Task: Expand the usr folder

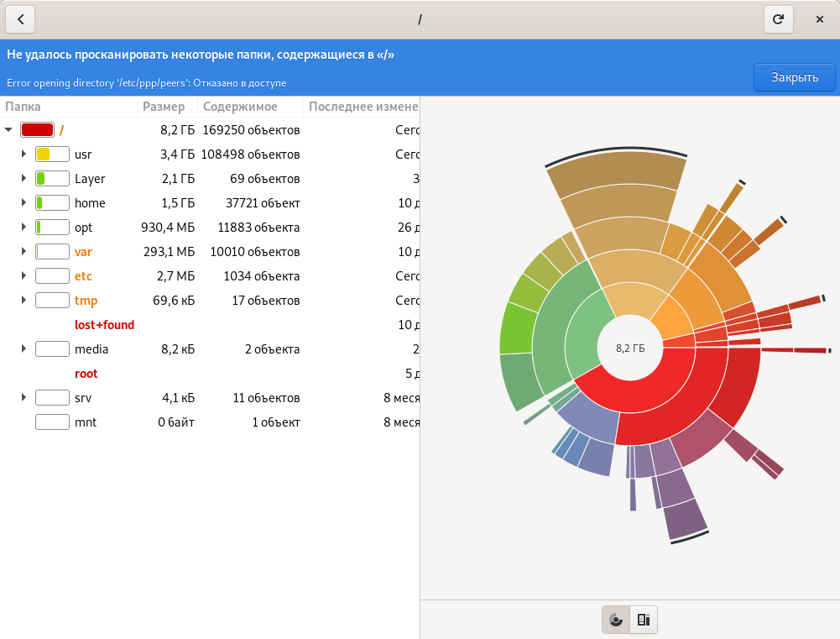Action: pos(23,155)
